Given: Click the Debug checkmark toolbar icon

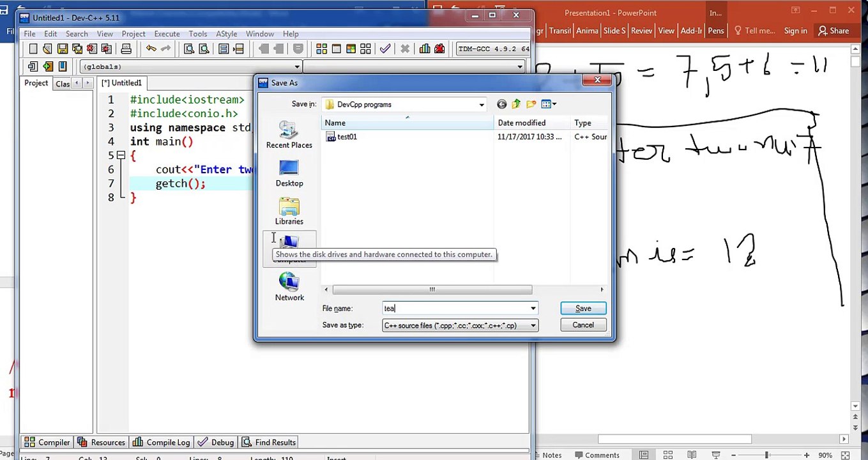Looking at the screenshot, I should coord(385,49).
